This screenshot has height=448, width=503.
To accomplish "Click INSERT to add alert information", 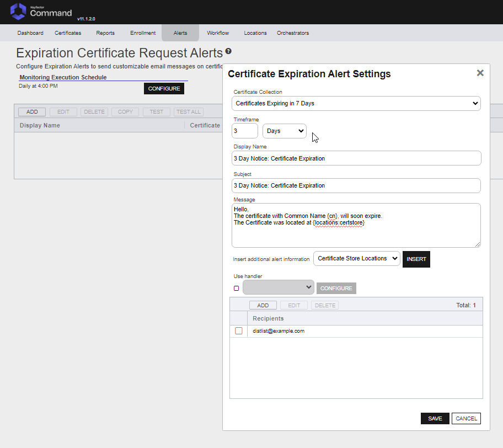I will (x=416, y=259).
